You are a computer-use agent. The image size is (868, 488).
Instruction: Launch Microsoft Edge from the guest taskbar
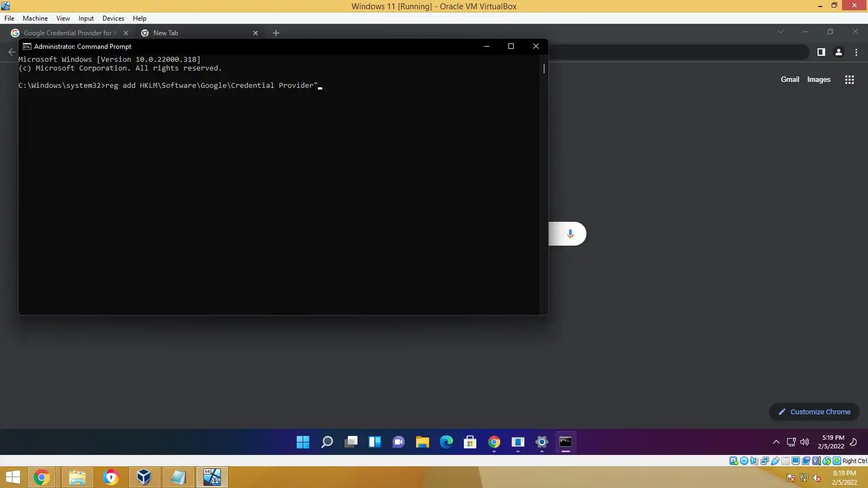coord(446,442)
